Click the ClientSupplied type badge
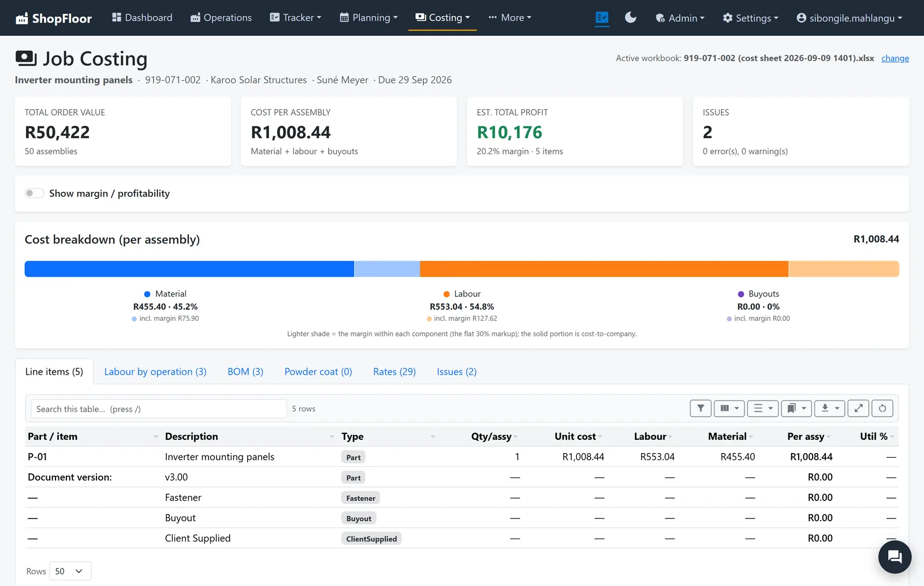The width and height of the screenshot is (924, 586). (371, 539)
